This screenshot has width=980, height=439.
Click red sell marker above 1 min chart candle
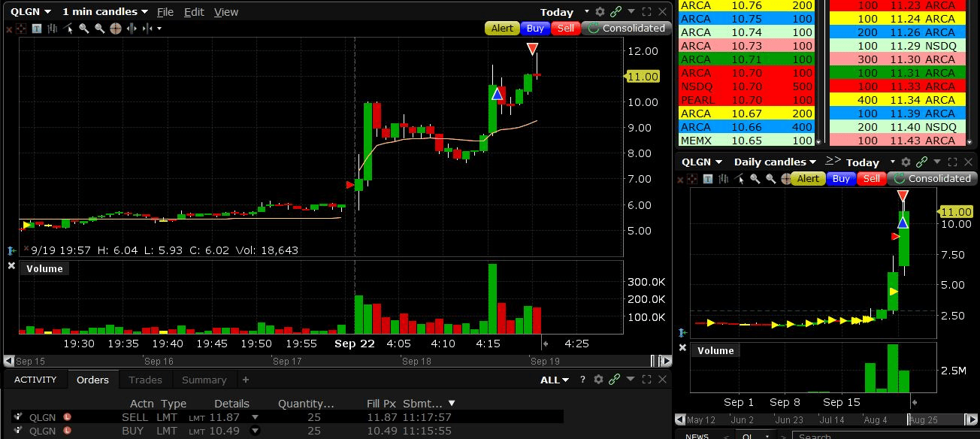532,49
